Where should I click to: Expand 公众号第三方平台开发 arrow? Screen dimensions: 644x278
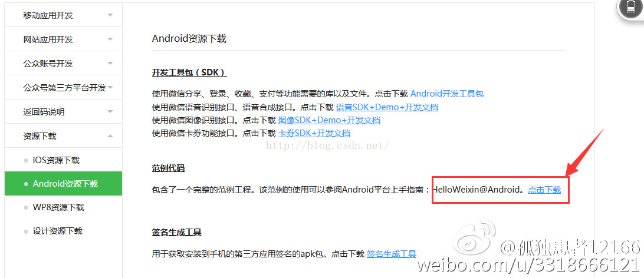110,88
